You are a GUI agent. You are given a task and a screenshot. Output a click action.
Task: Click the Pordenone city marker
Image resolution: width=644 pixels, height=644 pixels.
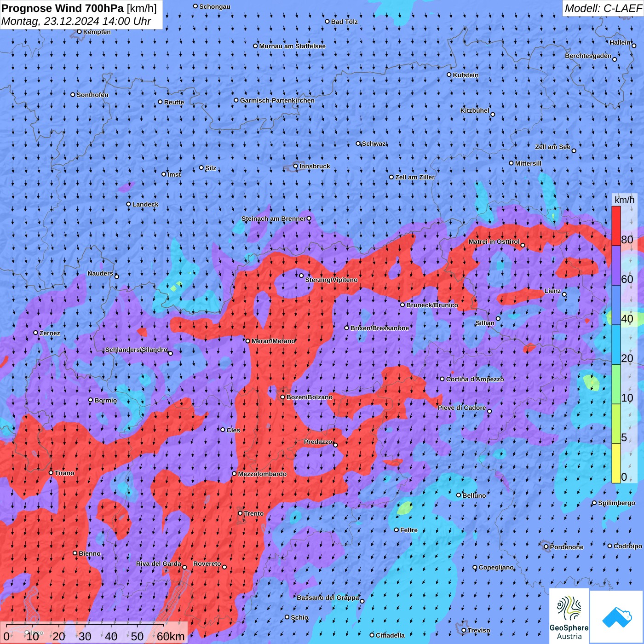tap(546, 547)
